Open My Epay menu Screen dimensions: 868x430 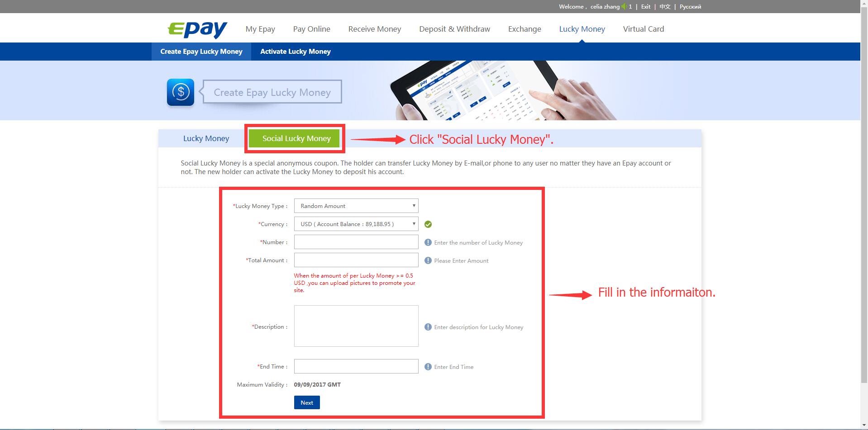(x=260, y=29)
